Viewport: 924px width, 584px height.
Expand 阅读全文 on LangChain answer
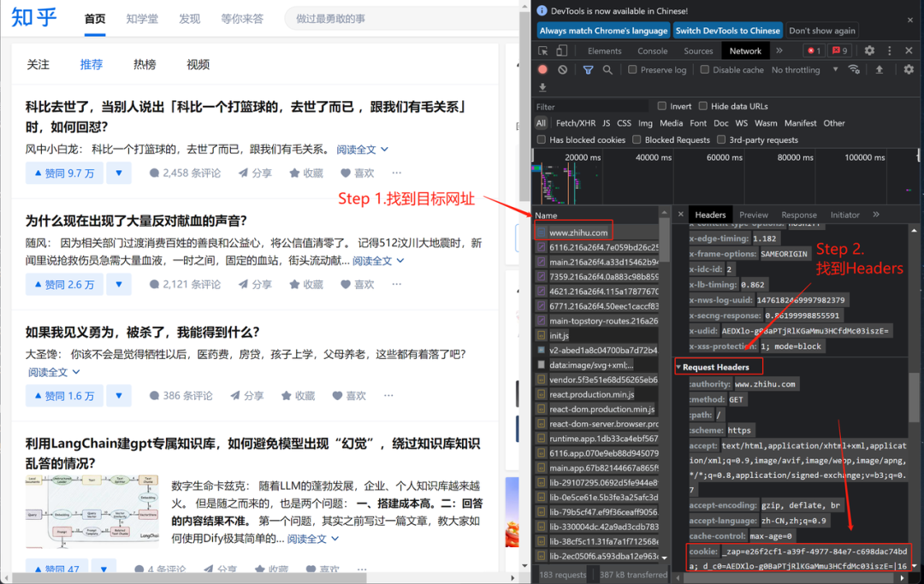coord(313,539)
